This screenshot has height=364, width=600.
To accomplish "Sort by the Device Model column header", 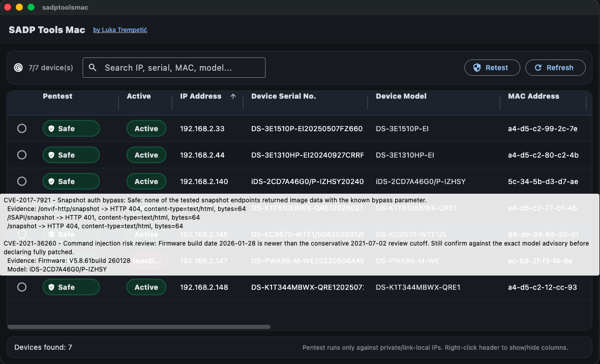I will (x=401, y=96).
